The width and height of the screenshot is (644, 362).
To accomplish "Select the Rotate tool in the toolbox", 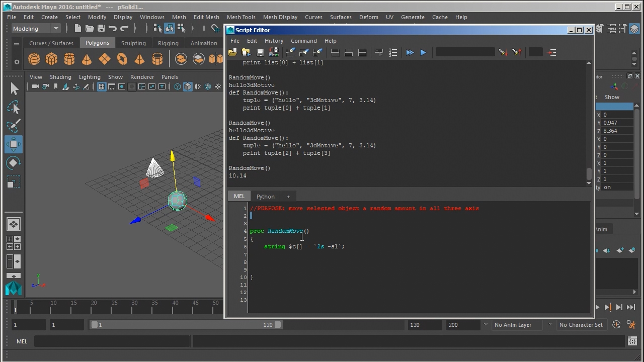I will pyautogui.click(x=14, y=163).
